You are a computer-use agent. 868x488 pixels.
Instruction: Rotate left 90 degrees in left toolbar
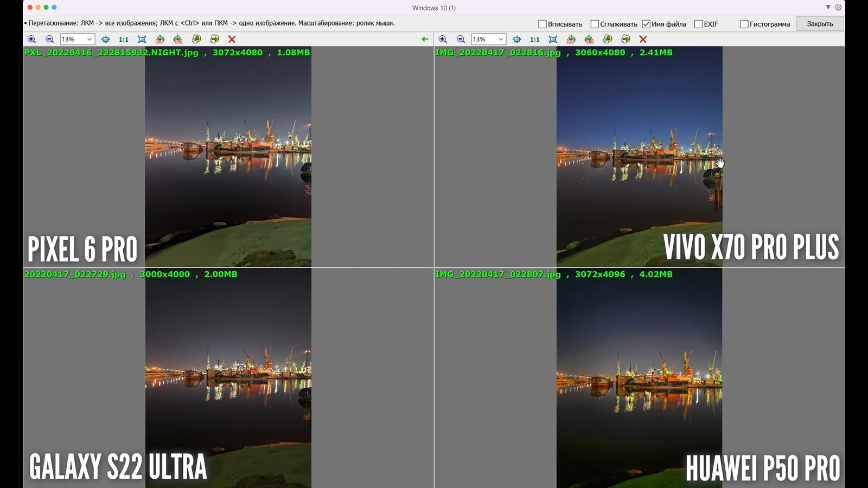(x=160, y=39)
